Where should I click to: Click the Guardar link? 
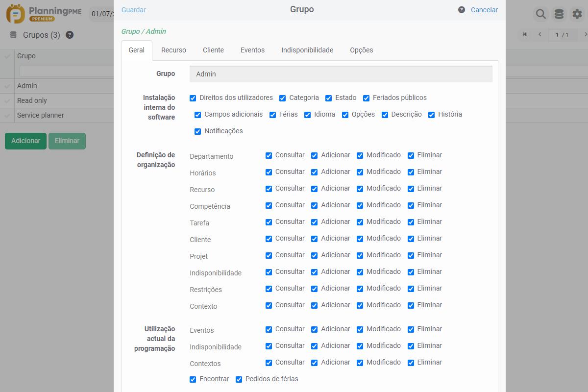[134, 10]
